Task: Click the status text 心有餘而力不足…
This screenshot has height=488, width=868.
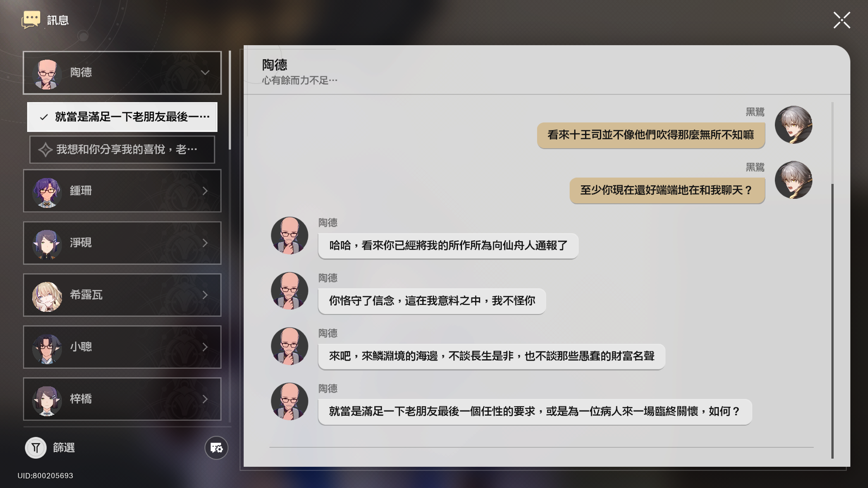Action: 299,80
